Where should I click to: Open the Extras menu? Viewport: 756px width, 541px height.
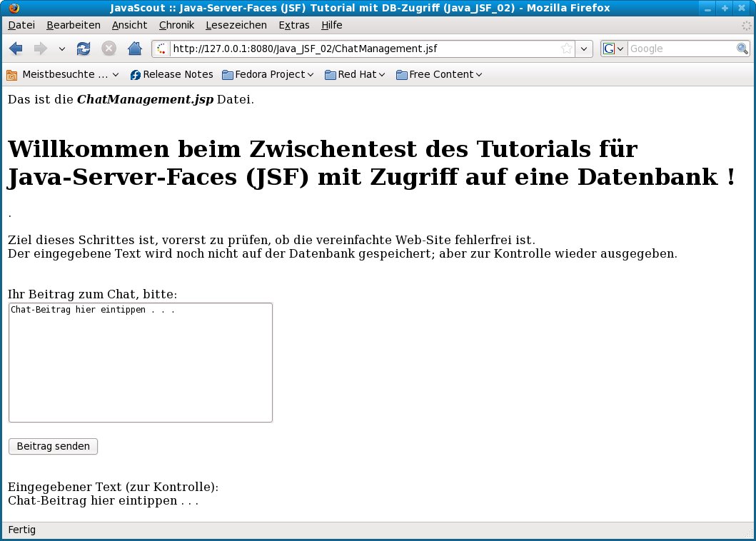[x=294, y=25]
